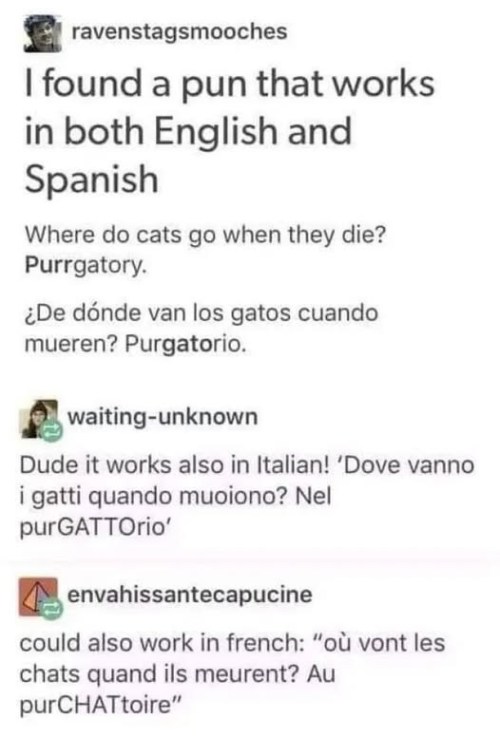
Task: Click the word Purgatorio
Action: tap(185, 345)
